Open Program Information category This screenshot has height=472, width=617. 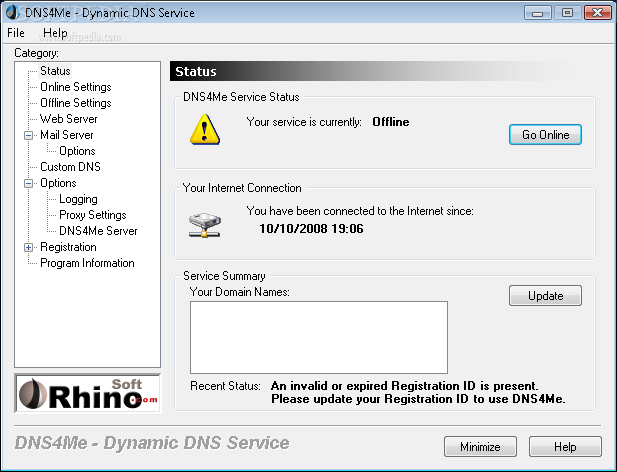[x=87, y=263]
